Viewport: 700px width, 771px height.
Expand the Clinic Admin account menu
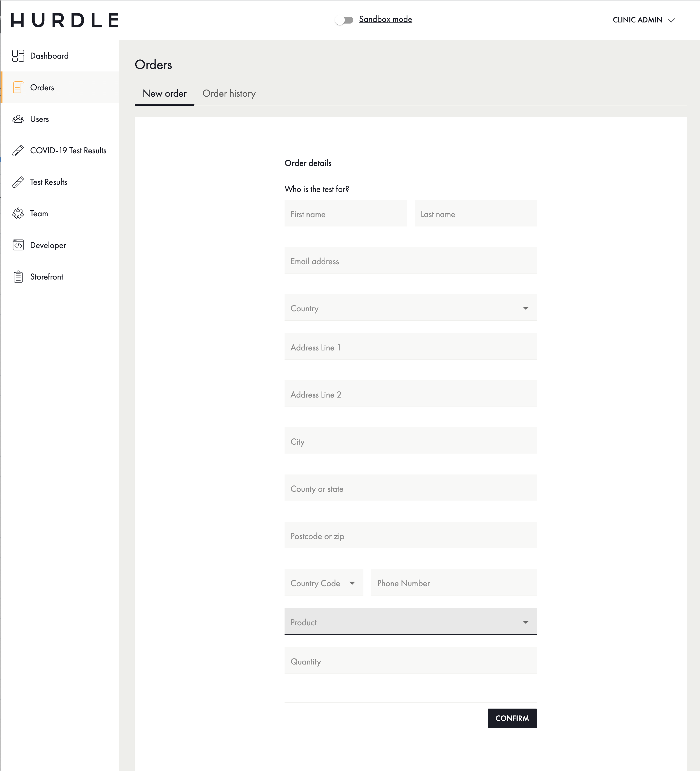click(643, 20)
